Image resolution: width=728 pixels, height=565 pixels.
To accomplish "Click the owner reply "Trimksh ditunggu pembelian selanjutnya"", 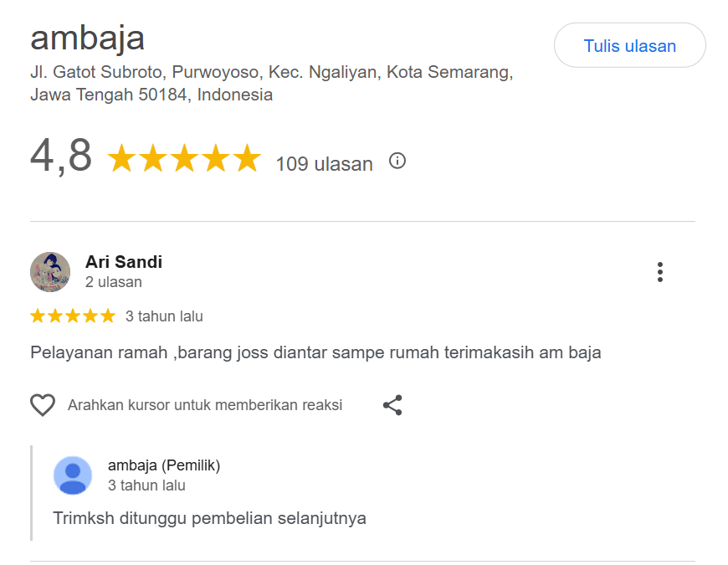I will click(x=209, y=517).
